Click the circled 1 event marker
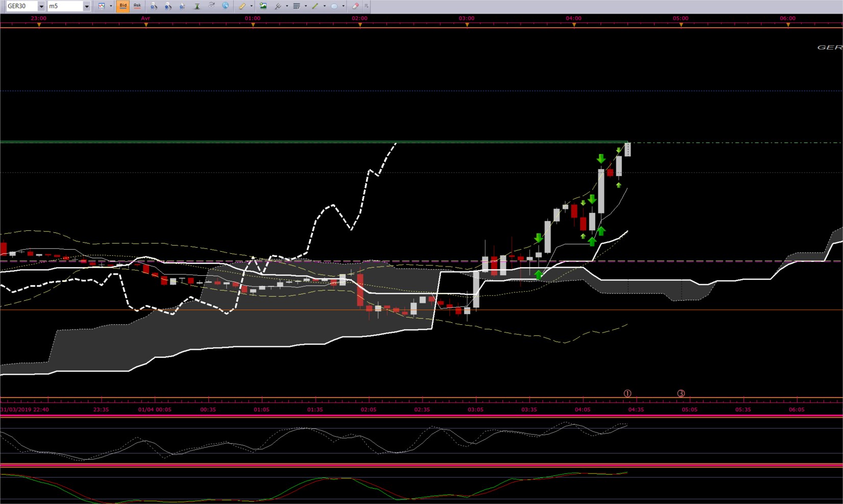Screen dimensions: 843x504 point(628,393)
